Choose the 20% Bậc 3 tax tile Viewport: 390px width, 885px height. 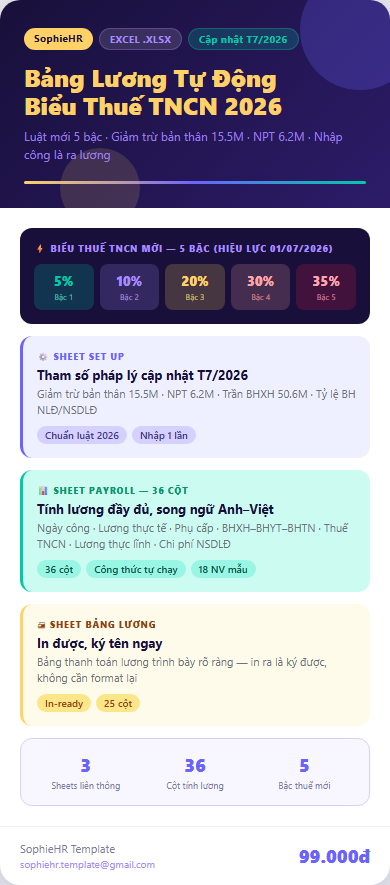(x=195, y=287)
